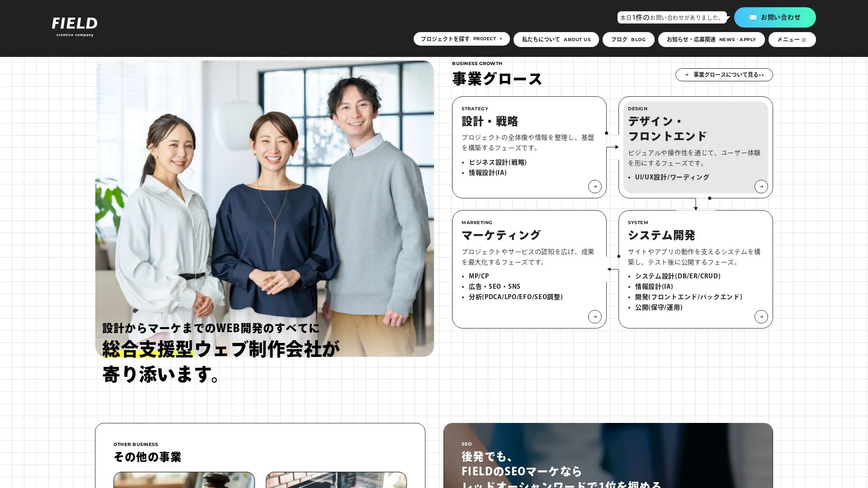868x488 pixels.
Task: Open the arrow icon in the システム開発 card
Action: [761, 316]
